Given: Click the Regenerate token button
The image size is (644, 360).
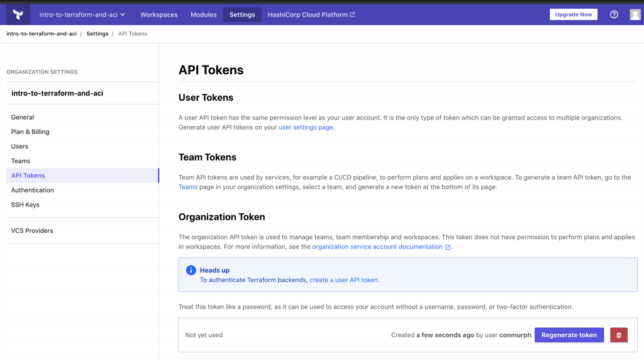Looking at the screenshot, I should [x=569, y=335].
